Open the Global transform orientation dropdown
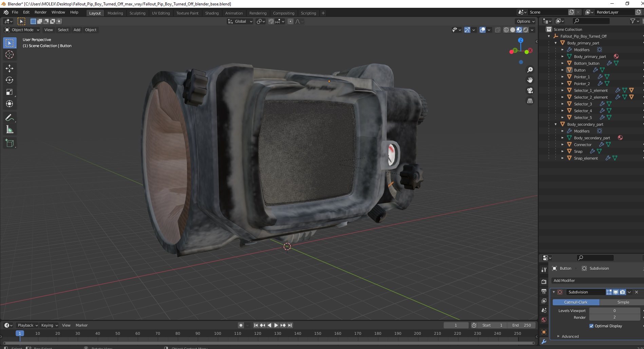The width and height of the screenshot is (644, 349). 240,21
